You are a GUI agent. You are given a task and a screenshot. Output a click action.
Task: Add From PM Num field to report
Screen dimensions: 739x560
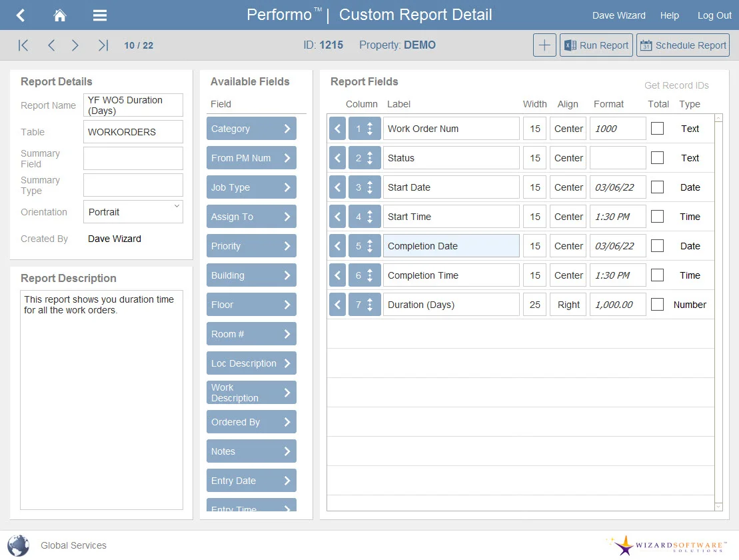pos(251,158)
